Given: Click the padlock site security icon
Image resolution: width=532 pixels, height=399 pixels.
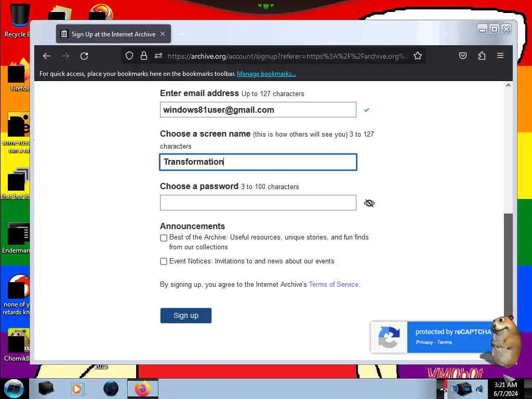Looking at the screenshot, I should tap(144, 56).
